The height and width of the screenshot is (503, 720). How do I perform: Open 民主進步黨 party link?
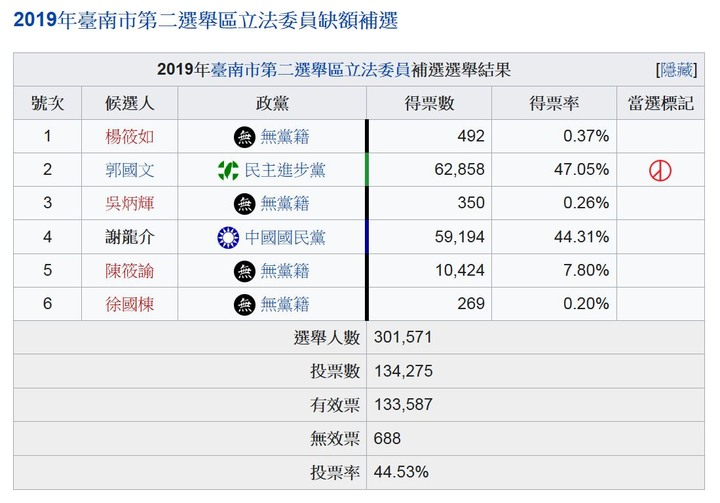point(285,170)
